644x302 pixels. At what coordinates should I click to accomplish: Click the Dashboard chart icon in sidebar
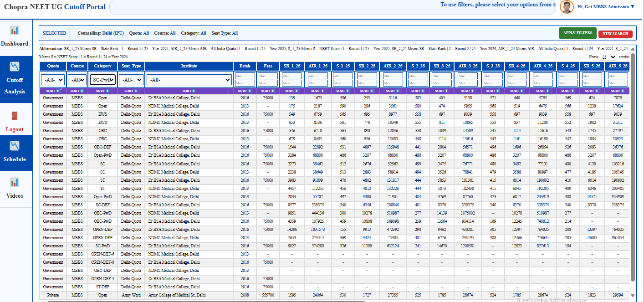coord(15,31)
